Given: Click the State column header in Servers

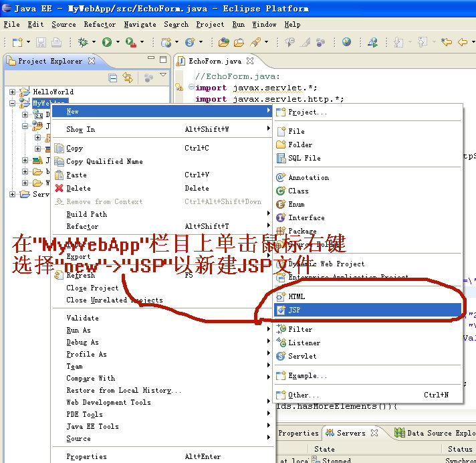Looking at the screenshot, I should pyautogui.click(x=324, y=449).
